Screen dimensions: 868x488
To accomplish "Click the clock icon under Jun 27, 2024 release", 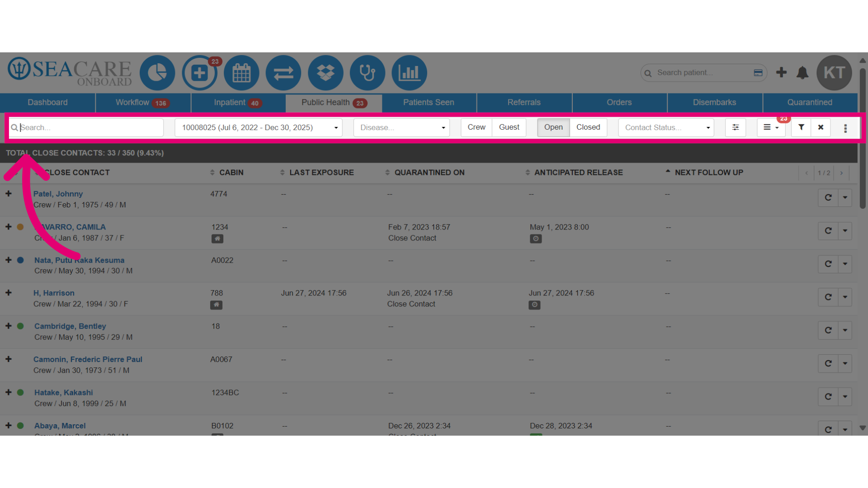I will [x=534, y=305].
